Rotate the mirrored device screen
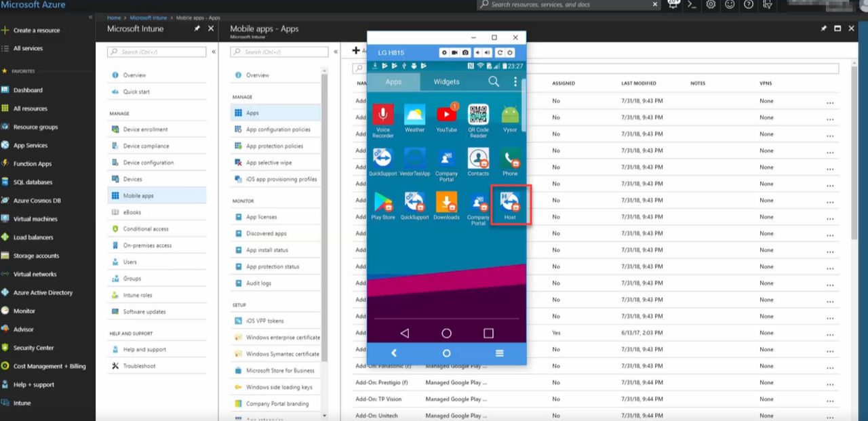The width and height of the screenshot is (868, 421). click(x=500, y=53)
